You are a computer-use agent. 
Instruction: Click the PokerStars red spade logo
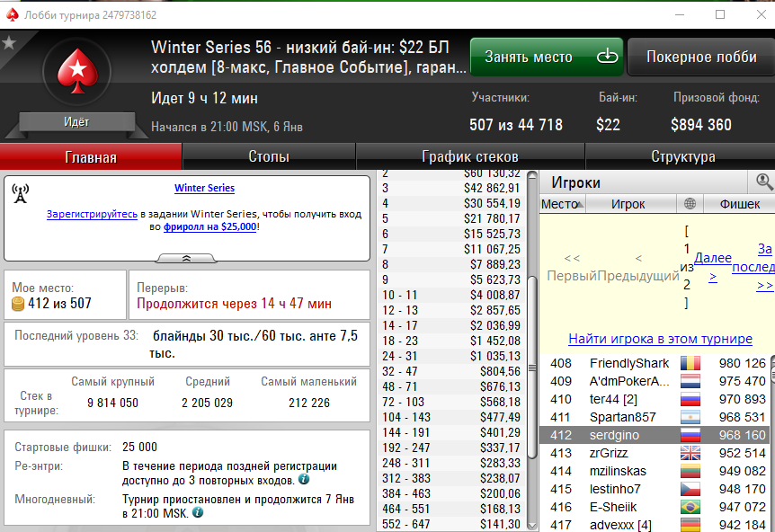click(77, 71)
